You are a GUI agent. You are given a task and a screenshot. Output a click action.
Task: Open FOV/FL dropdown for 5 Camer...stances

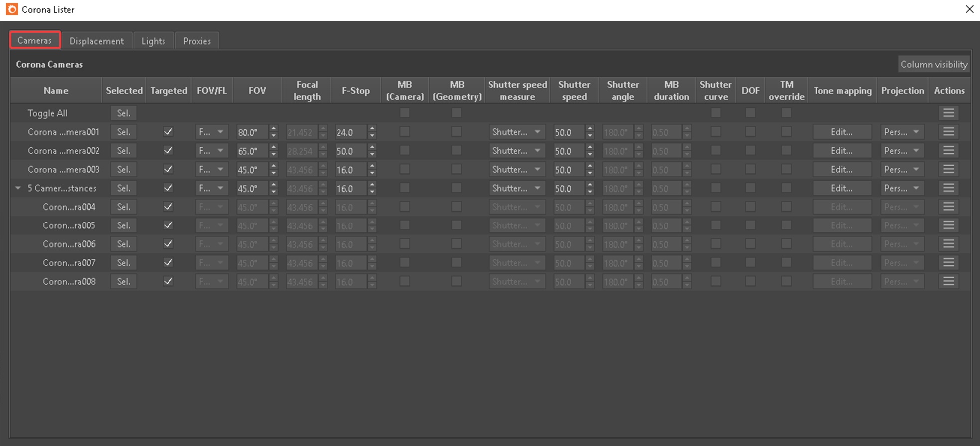212,188
